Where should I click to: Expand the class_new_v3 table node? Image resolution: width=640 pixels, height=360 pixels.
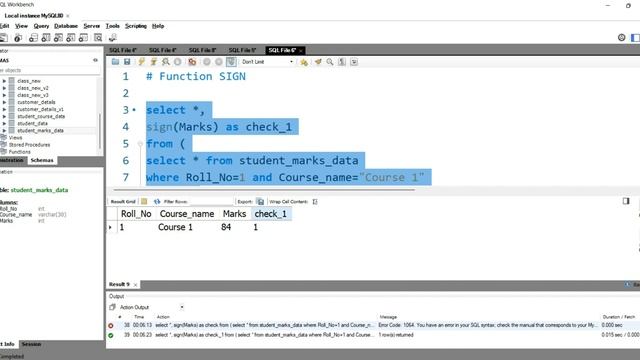click(x=4, y=95)
